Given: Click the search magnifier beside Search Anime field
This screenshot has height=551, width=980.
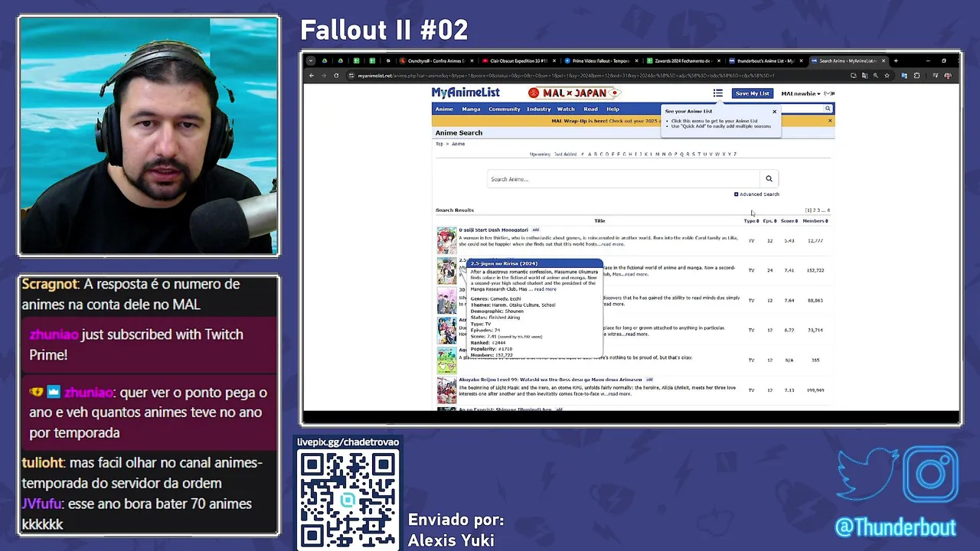Looking at the screenshot, I should [769, 179].
